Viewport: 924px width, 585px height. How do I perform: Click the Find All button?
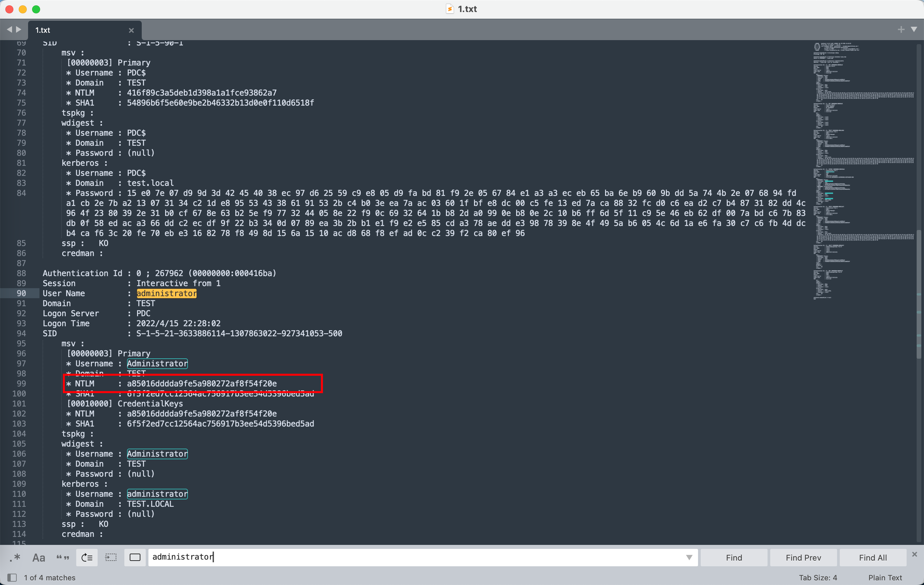(873, 557)
